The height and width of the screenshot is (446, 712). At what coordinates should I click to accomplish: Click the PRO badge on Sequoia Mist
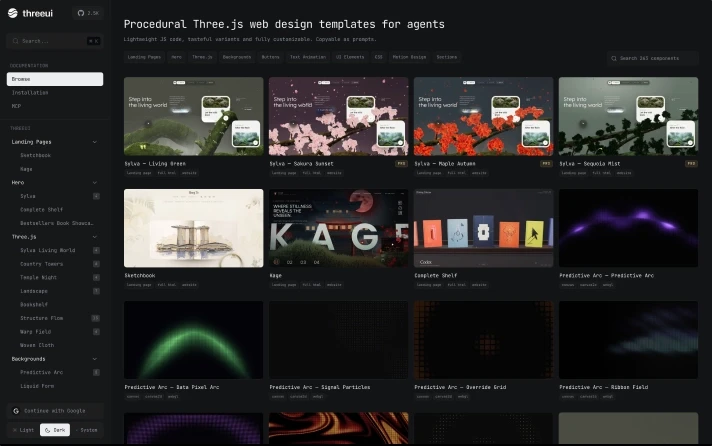point(691,164)
